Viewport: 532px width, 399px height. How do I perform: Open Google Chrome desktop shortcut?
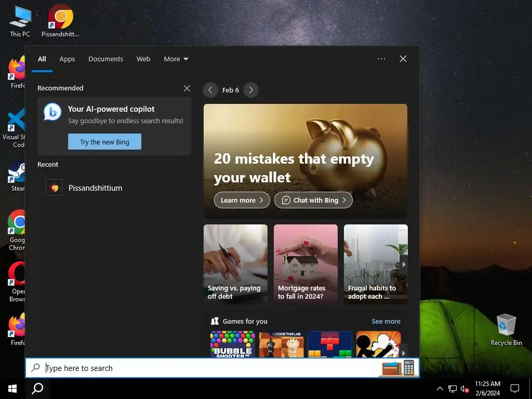pos(16,231)
